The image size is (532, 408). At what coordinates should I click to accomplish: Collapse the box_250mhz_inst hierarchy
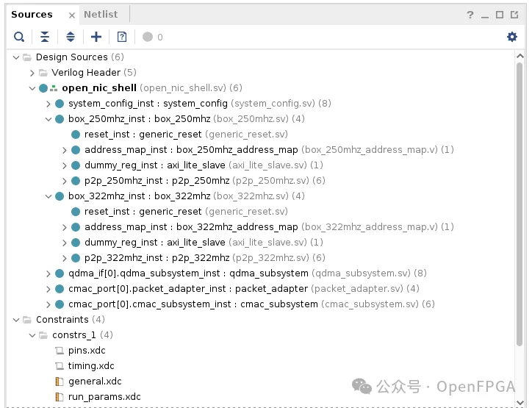48,119
